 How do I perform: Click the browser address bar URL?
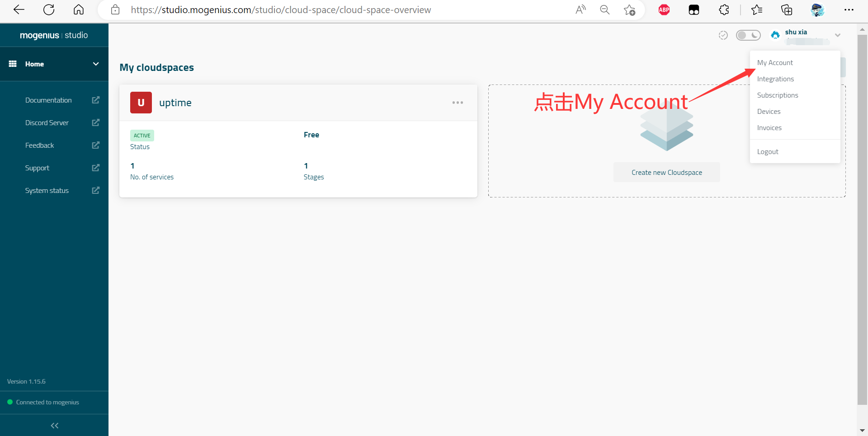(x=280, y=10)
